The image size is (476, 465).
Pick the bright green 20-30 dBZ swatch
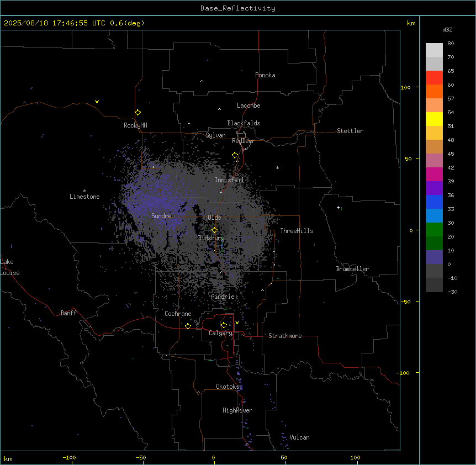(x=434, y=230)
